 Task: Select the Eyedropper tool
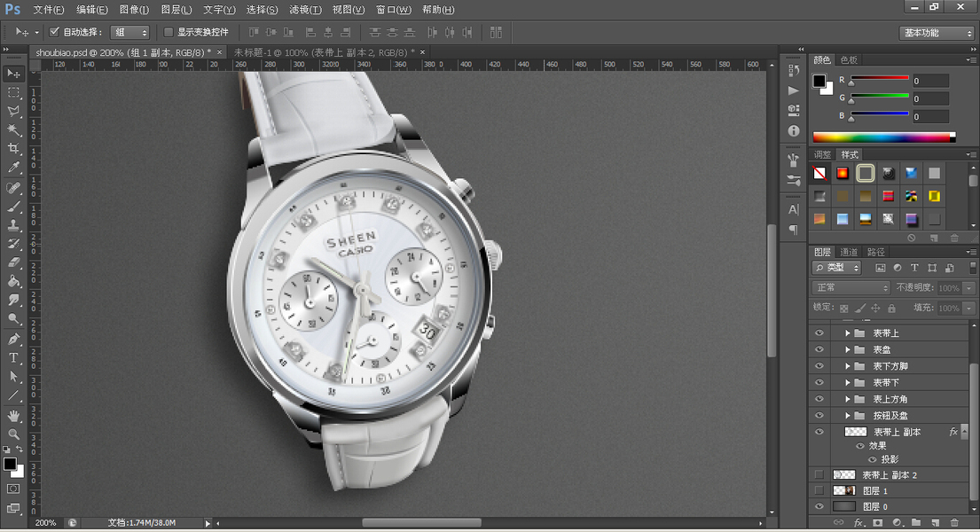13,168
